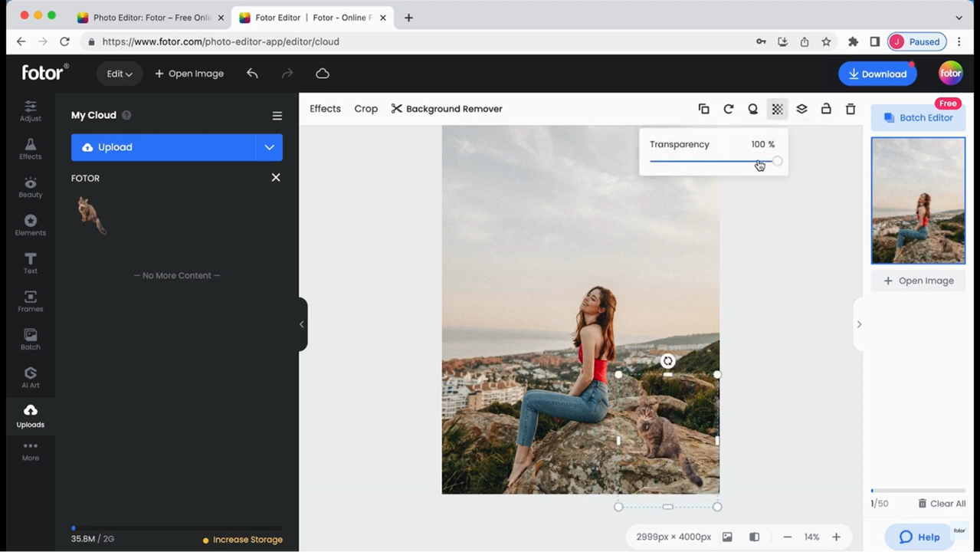Open the Upload options dropdown arrow
The image size is (980, 552).
pyautogui.click(x=269, y=147)
